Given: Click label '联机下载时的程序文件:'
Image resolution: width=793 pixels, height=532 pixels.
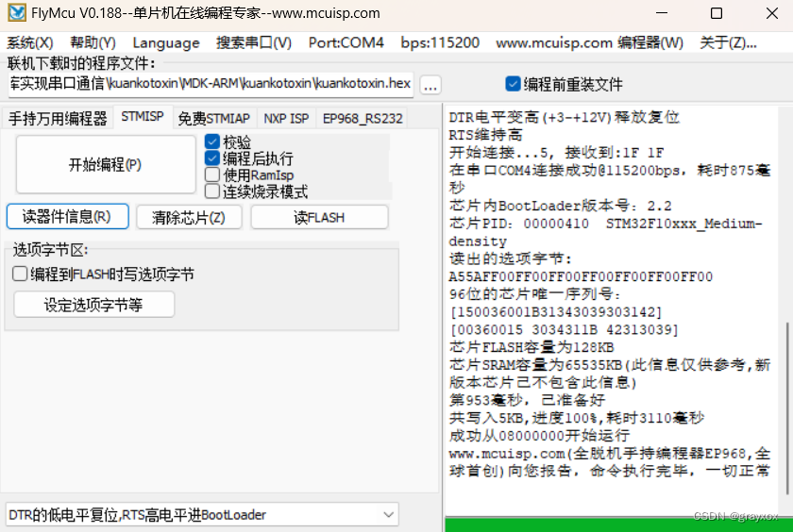Looking at the screenshot, I should pos(81,63).
